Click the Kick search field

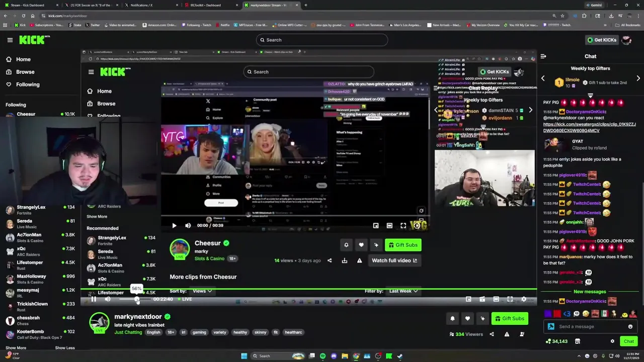[322, 40]
